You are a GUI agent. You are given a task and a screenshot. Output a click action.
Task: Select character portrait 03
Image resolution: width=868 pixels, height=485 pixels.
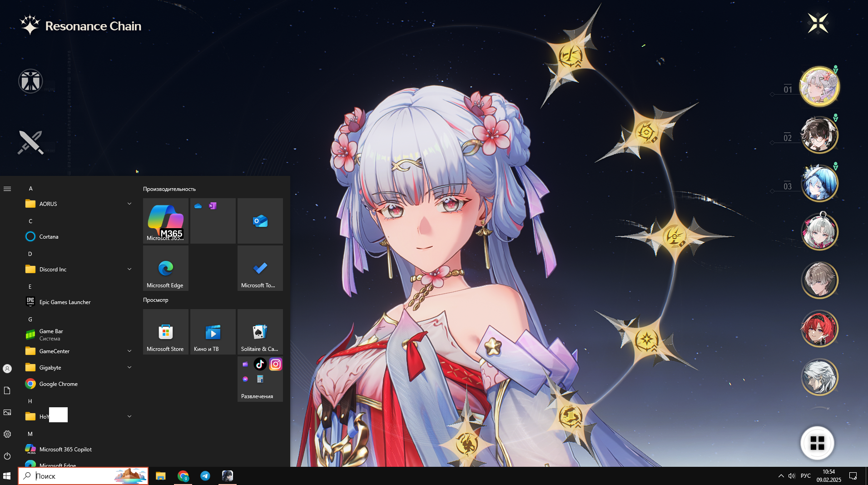tap(819, 183)
